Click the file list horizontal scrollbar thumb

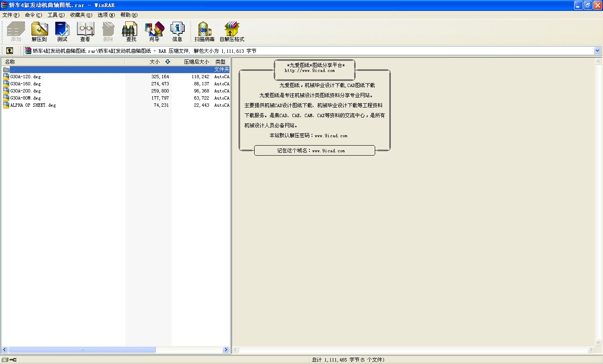tap(82, 349)
